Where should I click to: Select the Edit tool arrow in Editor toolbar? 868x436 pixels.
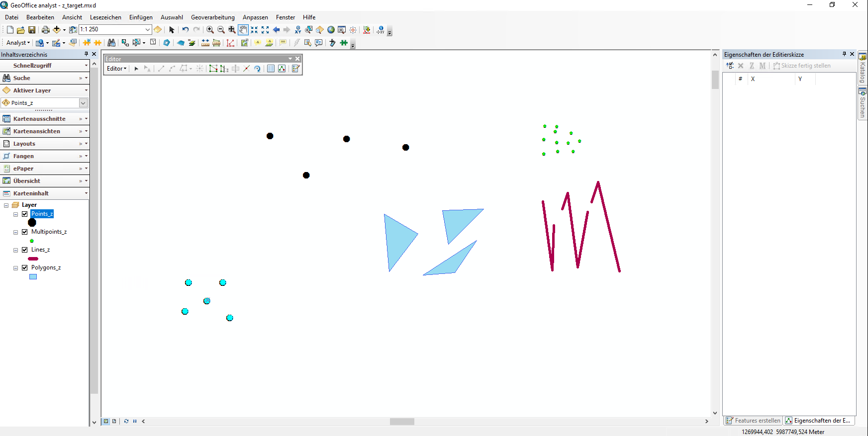click(x=136, y=69)
